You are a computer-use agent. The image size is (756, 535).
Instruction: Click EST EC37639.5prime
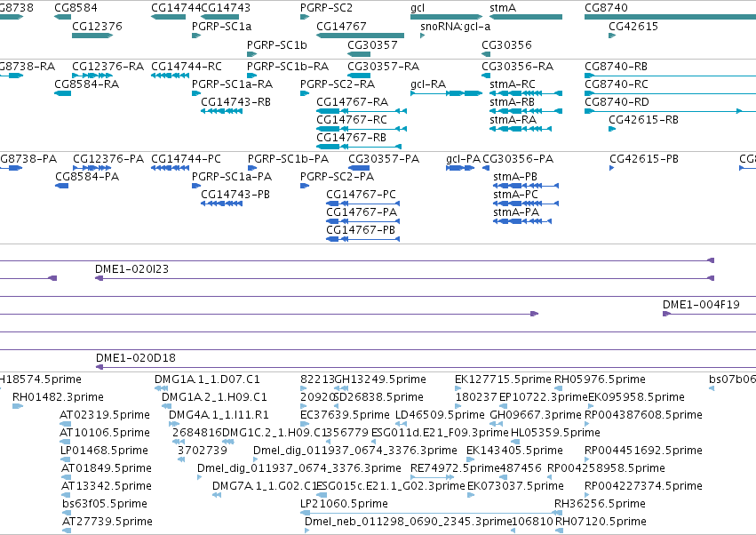tap(345, 415)
